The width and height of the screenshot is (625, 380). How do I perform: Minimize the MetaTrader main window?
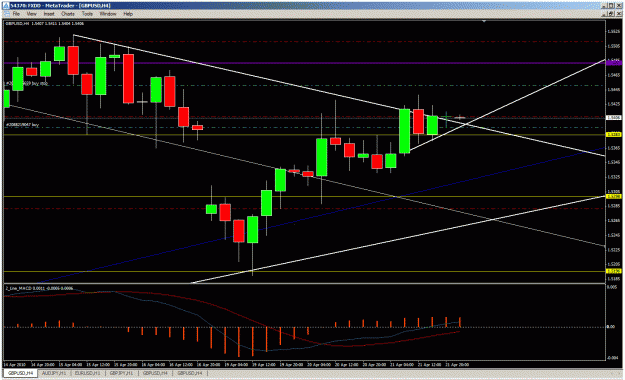click(604, 6)
